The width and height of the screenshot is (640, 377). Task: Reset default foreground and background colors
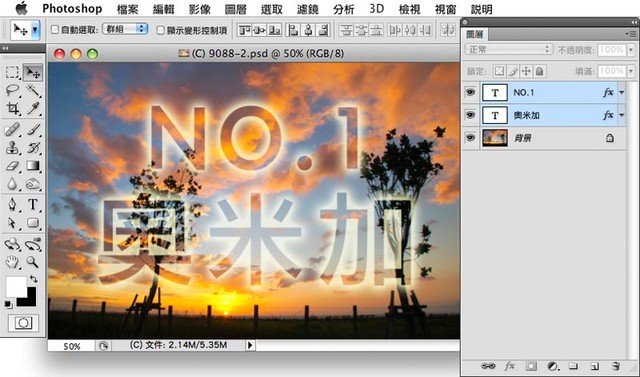[8, 304]
